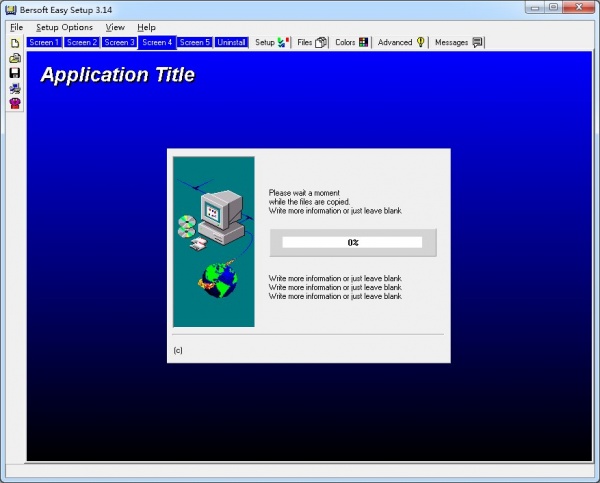
Task: Switch to the Screen 2 tab
Action: pos(81,42)
